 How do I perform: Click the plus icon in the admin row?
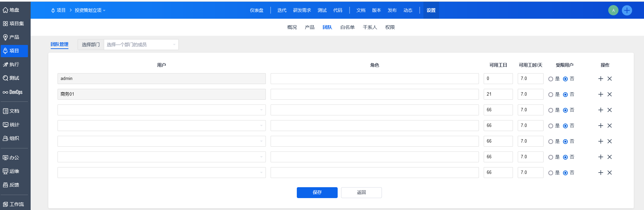tap(600, 79)
